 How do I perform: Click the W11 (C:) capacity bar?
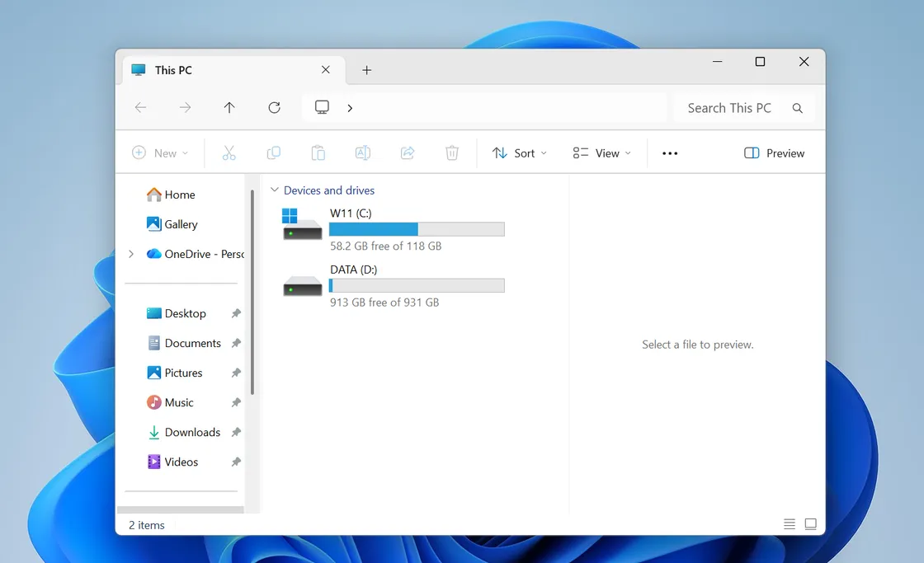pyautogui.click(x=417, y=228)
